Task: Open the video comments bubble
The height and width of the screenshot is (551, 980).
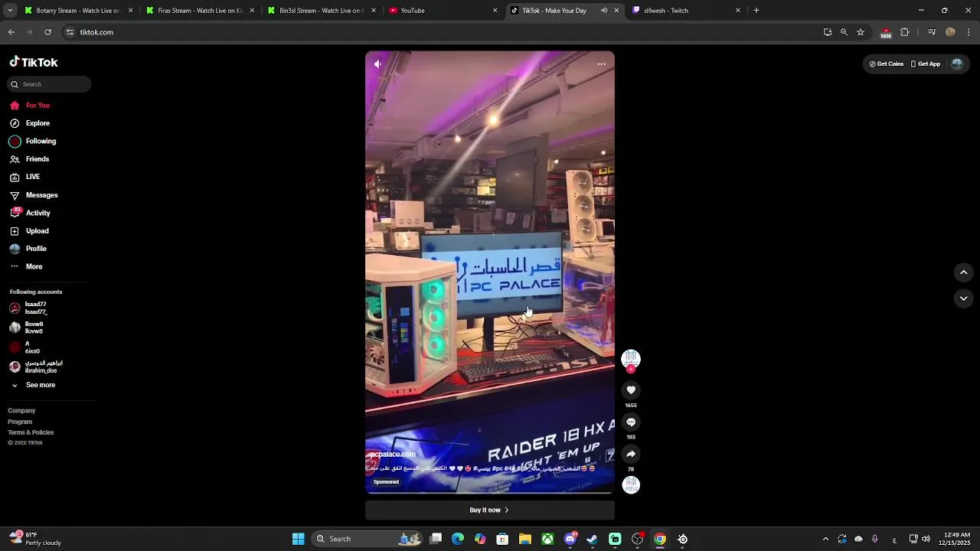Action: 631,422
